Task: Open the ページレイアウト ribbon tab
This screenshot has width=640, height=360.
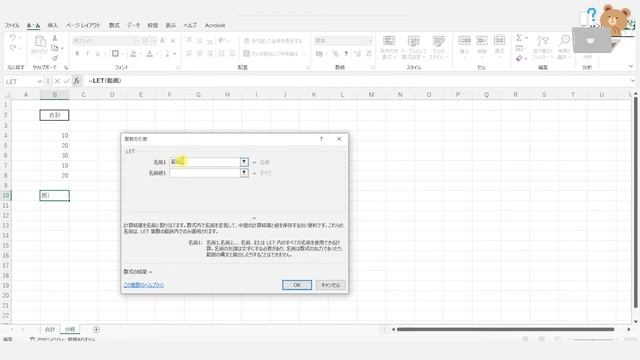Action: 83,25
